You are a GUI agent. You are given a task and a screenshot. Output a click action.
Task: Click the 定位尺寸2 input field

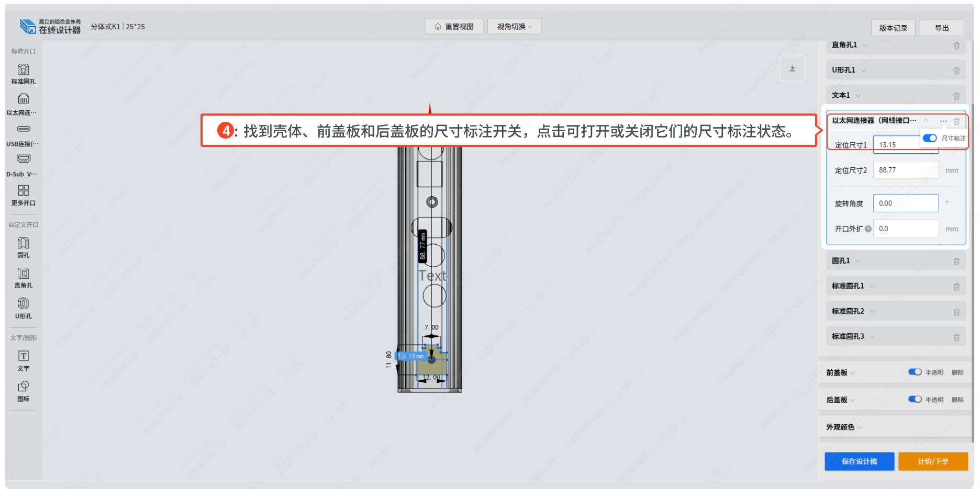point(906,170)
